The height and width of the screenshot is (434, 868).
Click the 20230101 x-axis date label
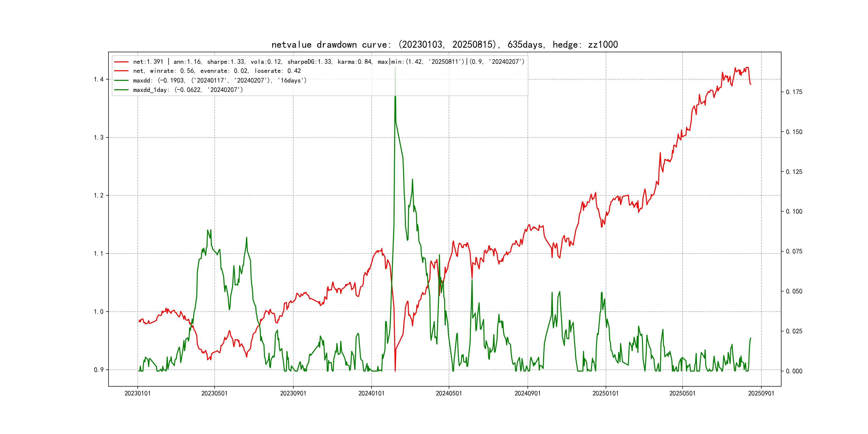pyautogui.click(x=137, y=393)
